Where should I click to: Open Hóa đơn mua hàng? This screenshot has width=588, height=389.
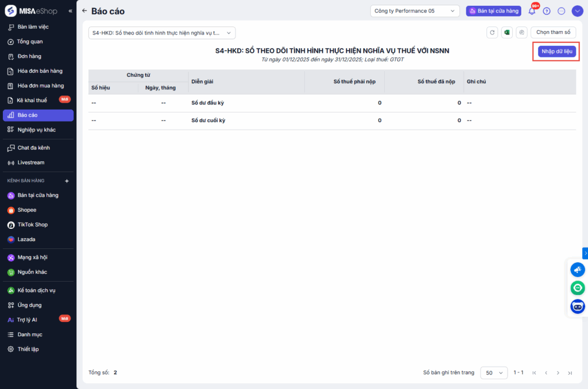coord(38,86)
